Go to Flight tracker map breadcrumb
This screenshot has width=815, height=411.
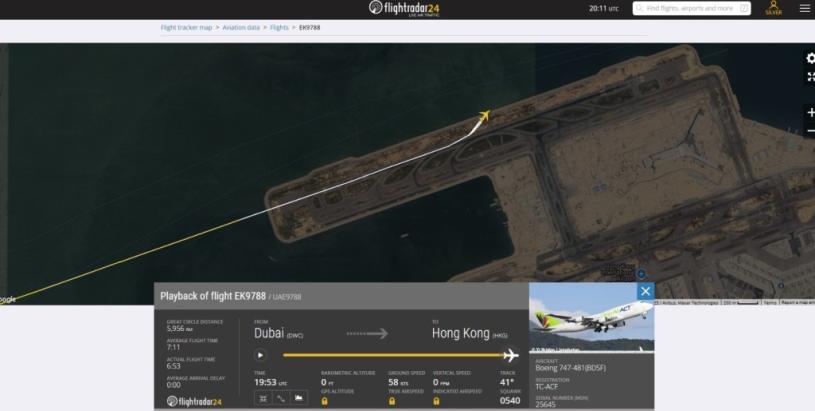(186, 27)
